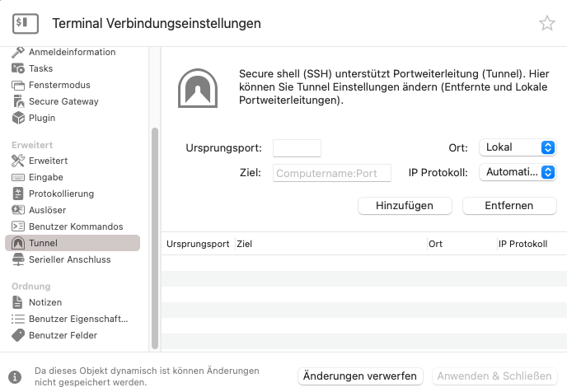Screen dimensions: 567x392
Task: Expand the IP Protokoll dropdown
Action: (x=518, y=172)
